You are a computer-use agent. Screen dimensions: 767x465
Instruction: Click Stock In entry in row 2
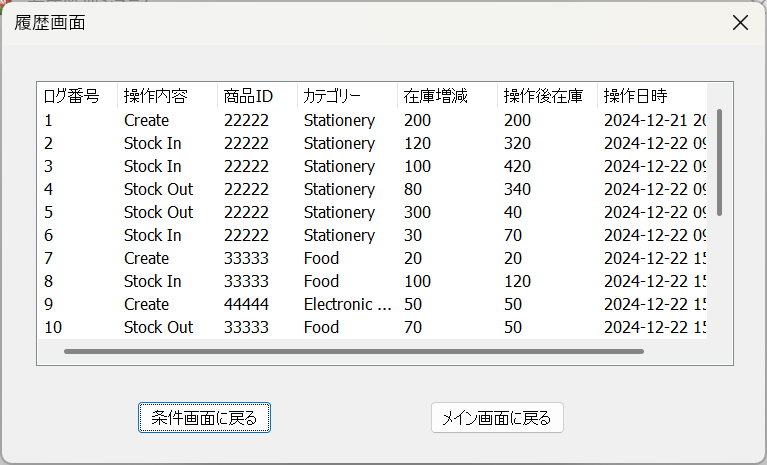152,143
